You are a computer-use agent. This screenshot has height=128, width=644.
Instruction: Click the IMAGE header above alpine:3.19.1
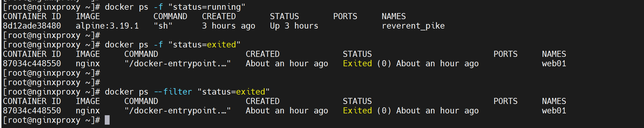[x=88, y=16]
